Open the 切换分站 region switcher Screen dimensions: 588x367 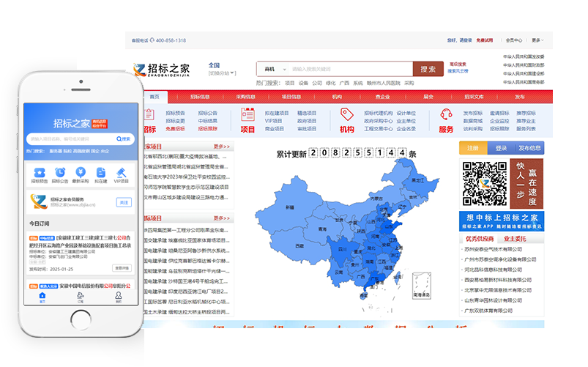(x=222, y=73)
